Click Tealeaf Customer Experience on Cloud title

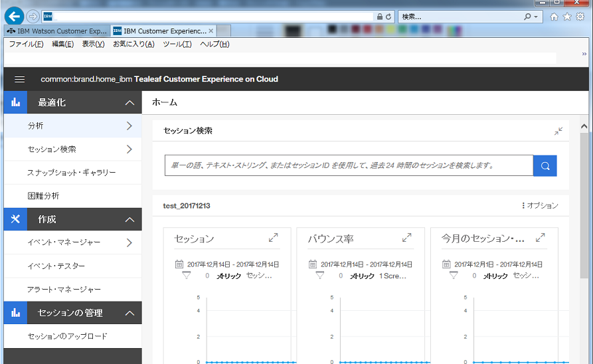click(206, 79)
